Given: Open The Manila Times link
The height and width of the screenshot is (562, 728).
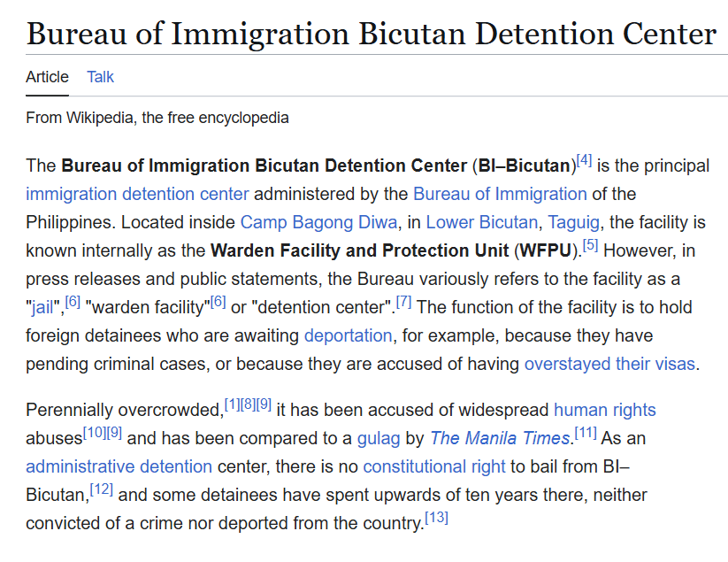Looking at the screenshot, I should click(x=500, y=438).
